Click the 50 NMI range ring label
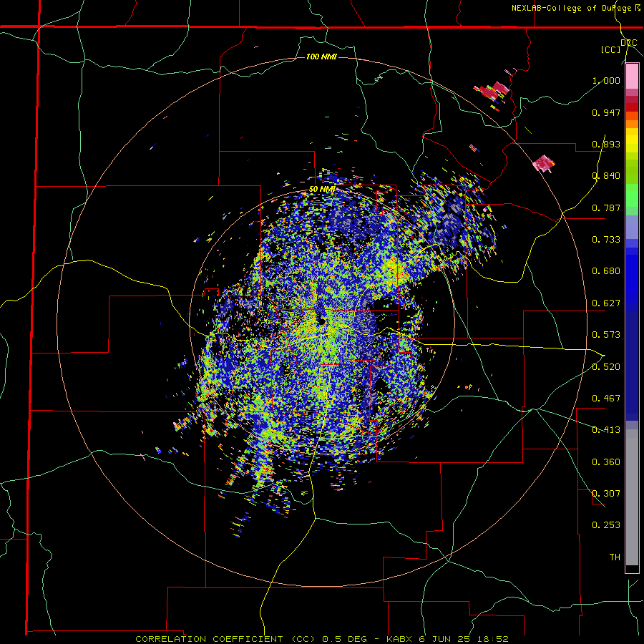The width and height of the screenshot is (644, 644). click(321, 190)
